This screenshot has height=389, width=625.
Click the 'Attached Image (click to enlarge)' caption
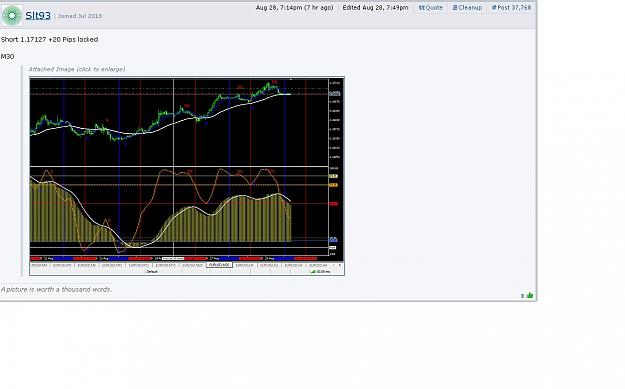77,69
